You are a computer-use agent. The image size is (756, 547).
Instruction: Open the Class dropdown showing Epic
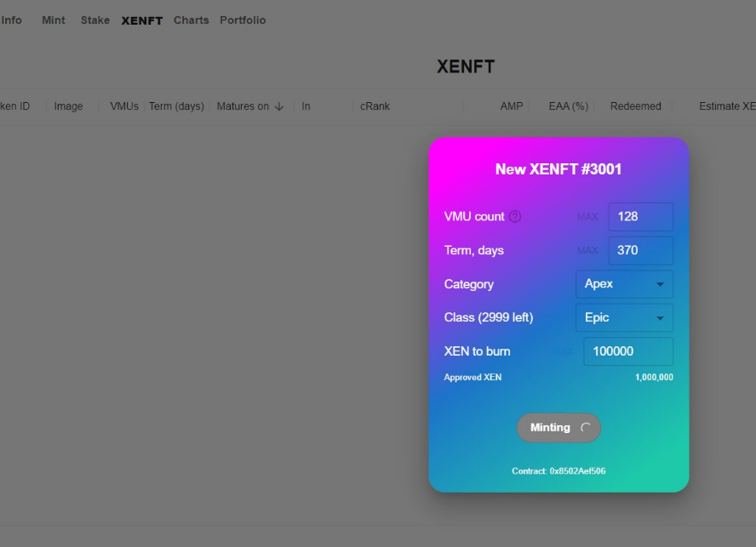(x=624, y=317)
